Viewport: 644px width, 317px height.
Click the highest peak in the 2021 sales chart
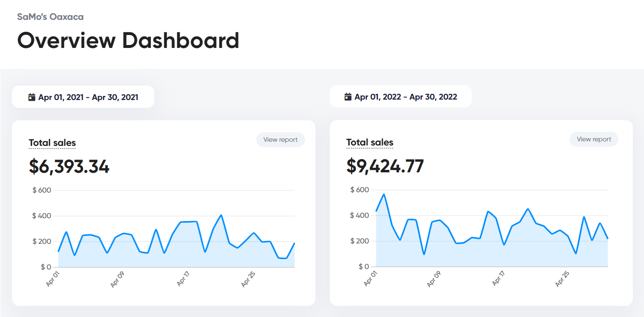(x=221, y=215)
